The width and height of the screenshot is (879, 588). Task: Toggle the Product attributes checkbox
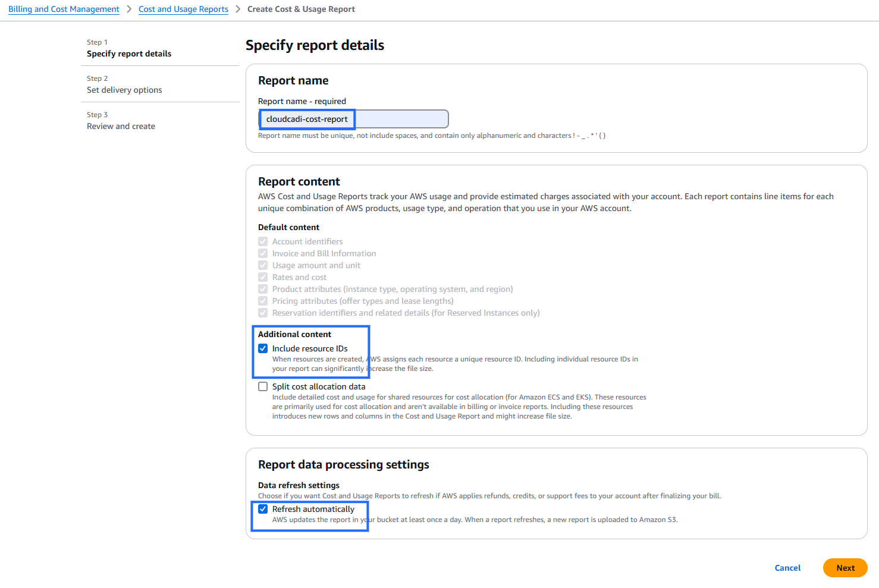coord(263,289)
